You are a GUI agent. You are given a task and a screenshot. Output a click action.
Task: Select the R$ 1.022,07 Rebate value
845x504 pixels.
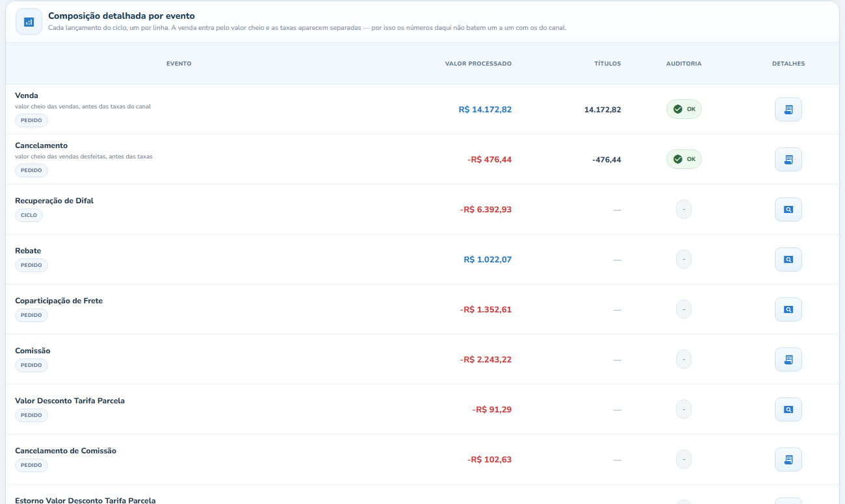[x=487, y=259]
